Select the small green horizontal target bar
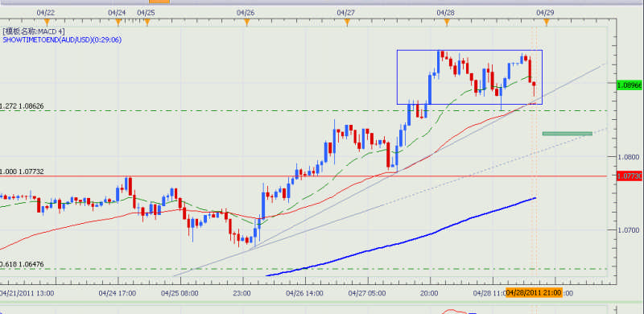This screenshot has width=644, height=314. pyautogui.click(x=568, y=133)
